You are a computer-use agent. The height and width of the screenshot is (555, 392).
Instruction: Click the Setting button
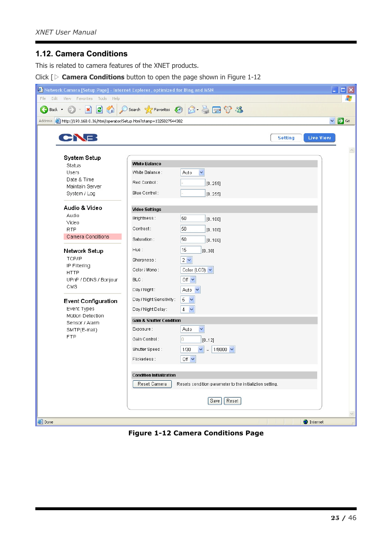click(x=286, y=138)
